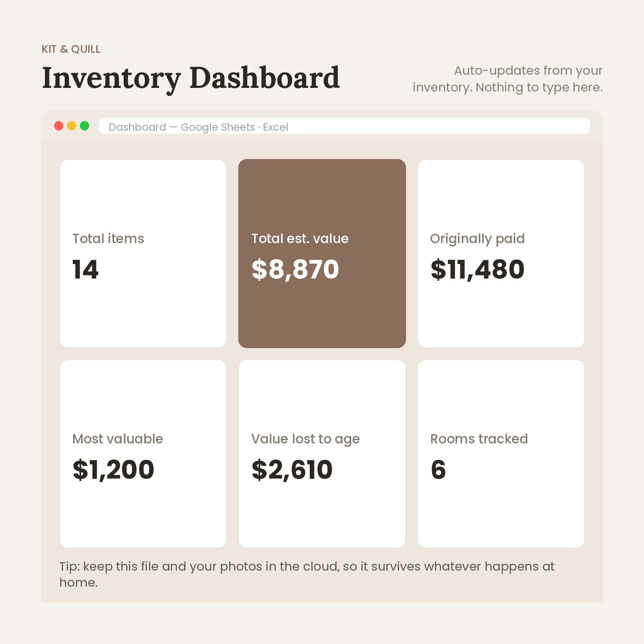
Task: Click the number 14 under Total items
Action: (x=85, y=270)
